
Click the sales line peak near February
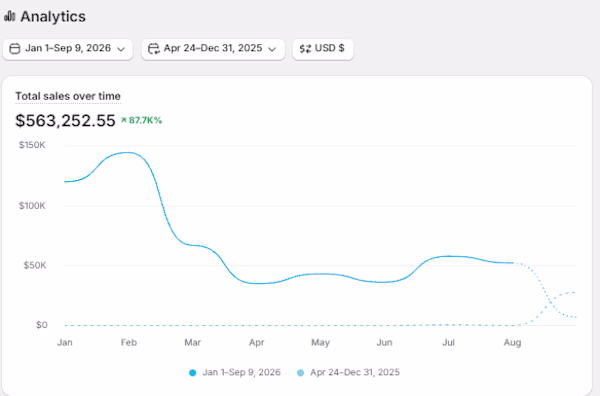pyautogui.click(x=127, y=153)
